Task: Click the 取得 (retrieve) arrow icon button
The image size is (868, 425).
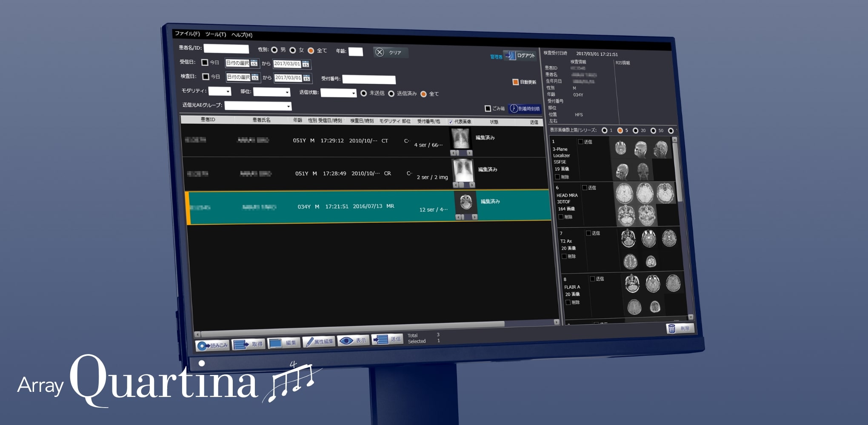Action: [x=248, y=344]
